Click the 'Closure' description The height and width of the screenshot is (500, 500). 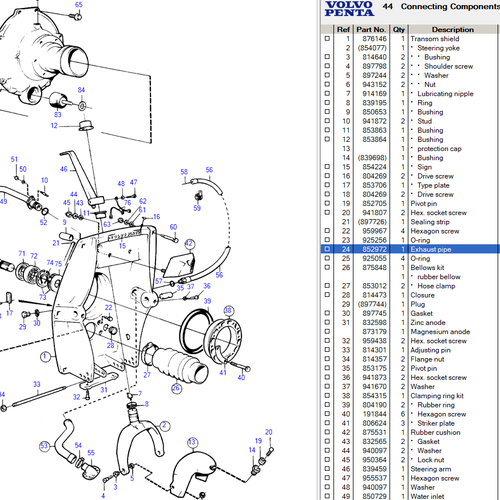422,295
